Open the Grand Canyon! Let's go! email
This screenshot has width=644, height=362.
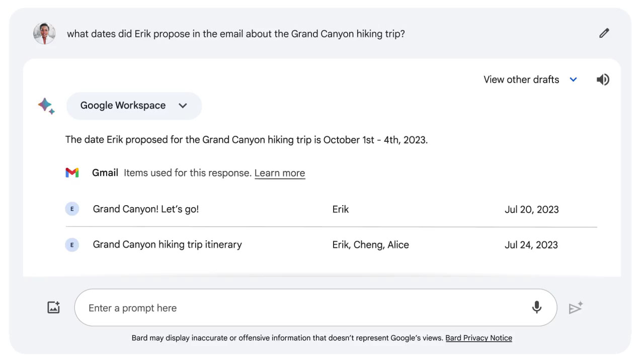(331, 209)
